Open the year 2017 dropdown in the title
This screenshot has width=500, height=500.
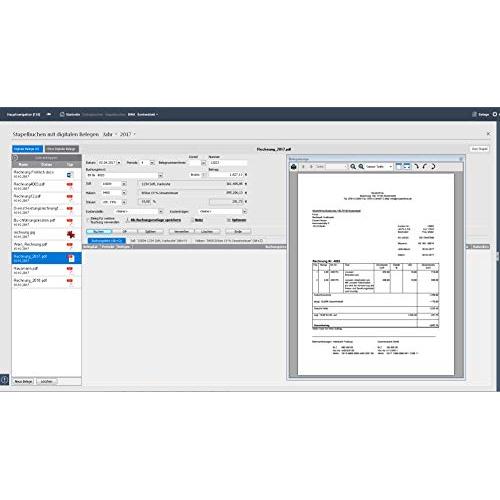128,134
